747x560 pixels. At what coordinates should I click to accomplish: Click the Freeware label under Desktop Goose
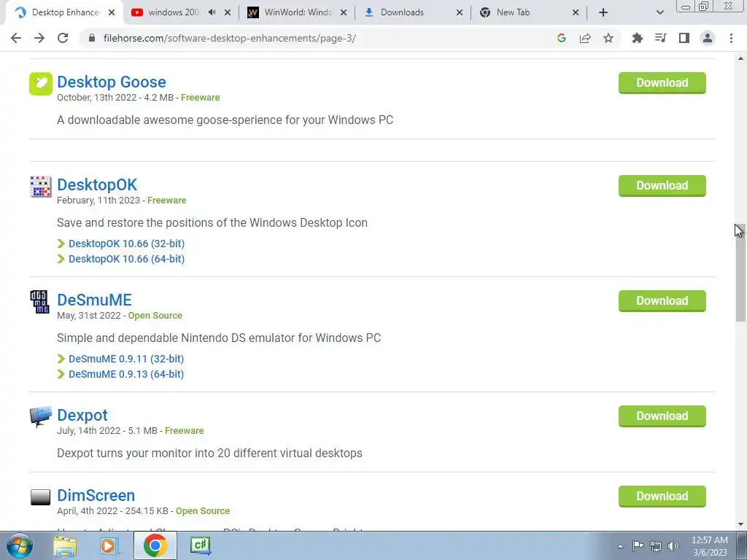click(x=200, y=98)
